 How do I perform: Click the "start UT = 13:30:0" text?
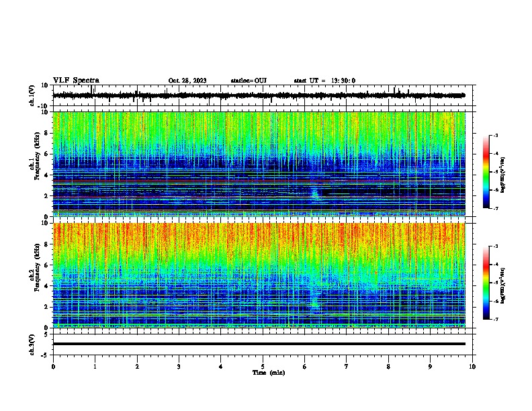[x=324, y=81]
